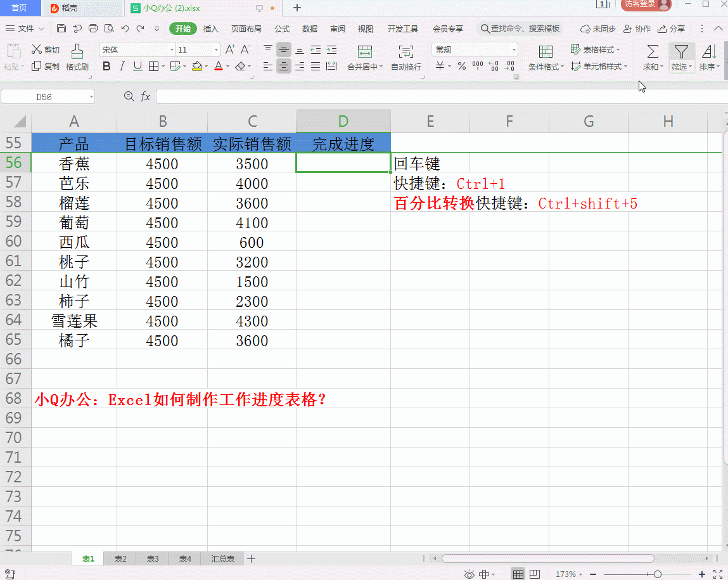Undo the last action

pos(125,29)
